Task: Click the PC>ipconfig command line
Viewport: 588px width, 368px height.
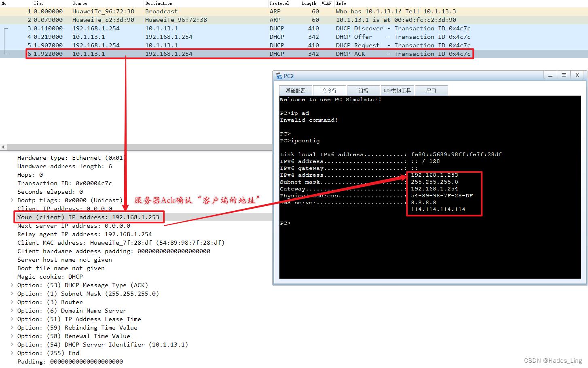Action: [x=300, y=141]
